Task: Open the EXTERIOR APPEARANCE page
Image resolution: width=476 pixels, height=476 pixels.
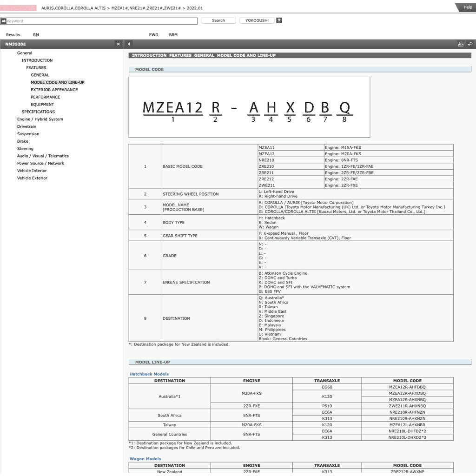Action: [53, 89]
